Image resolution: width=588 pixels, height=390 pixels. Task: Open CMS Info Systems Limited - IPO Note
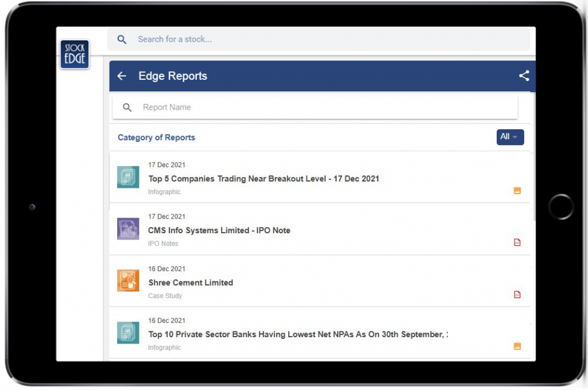(219, 231)
